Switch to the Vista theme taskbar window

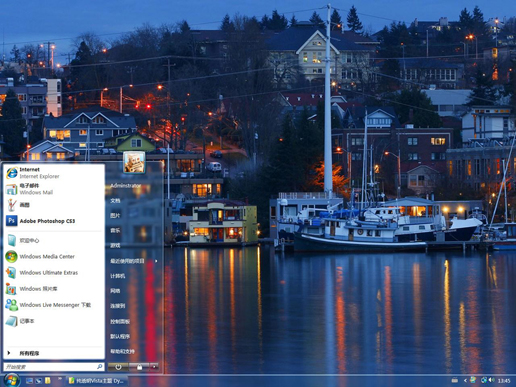97,380
